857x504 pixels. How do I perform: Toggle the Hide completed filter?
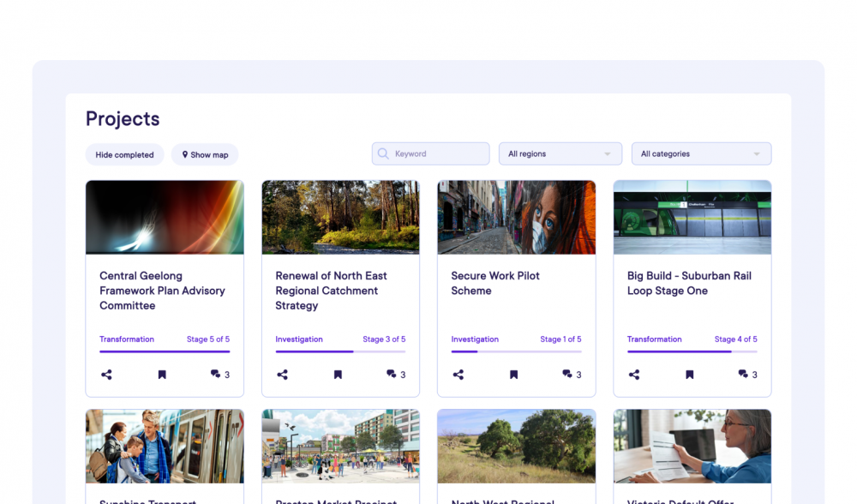click(124, 155)
